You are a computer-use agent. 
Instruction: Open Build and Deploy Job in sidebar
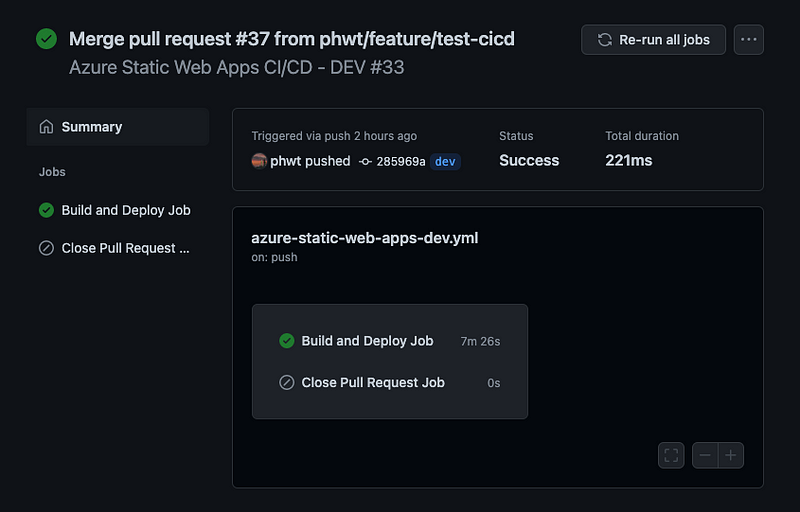[118, 210]
